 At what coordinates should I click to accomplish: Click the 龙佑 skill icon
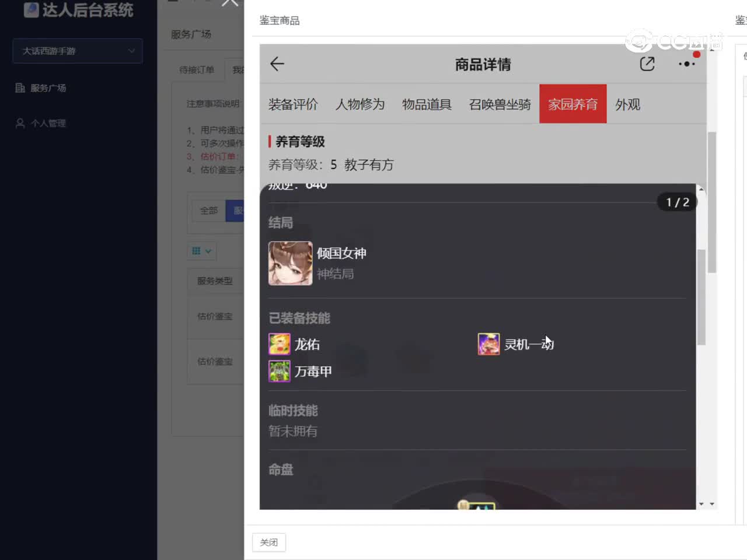pos(280,344)
